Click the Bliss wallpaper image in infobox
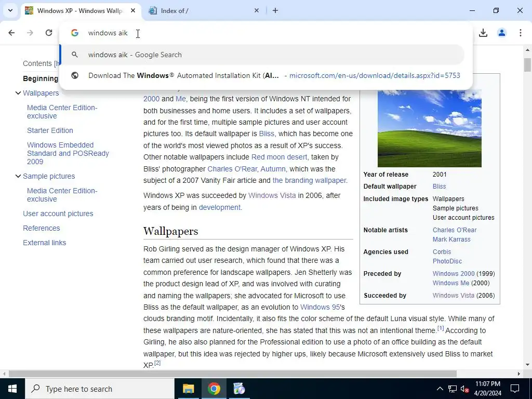This screenshot has height=399, width=532. click(x=429, y=128)
